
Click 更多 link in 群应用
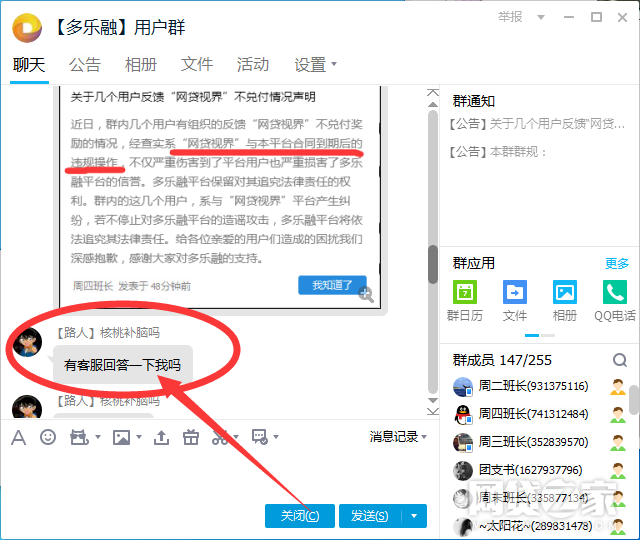[x=617, y=264]
